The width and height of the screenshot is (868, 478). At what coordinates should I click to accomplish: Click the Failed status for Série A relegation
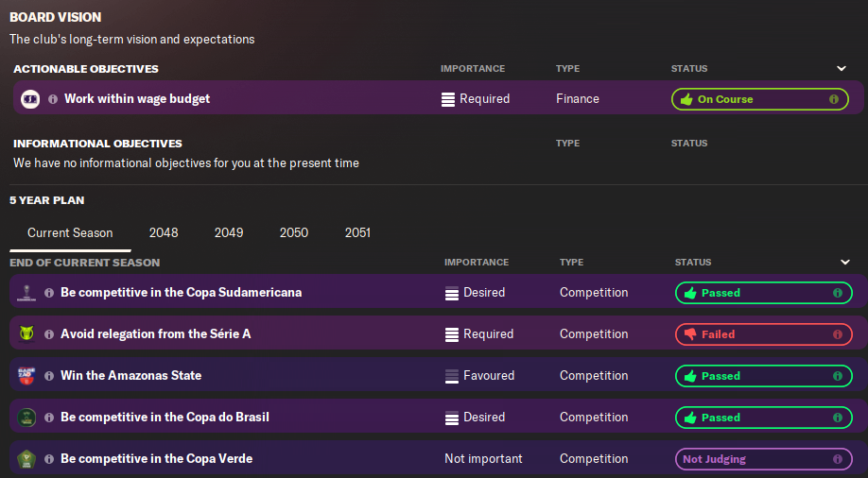[763, 334]
